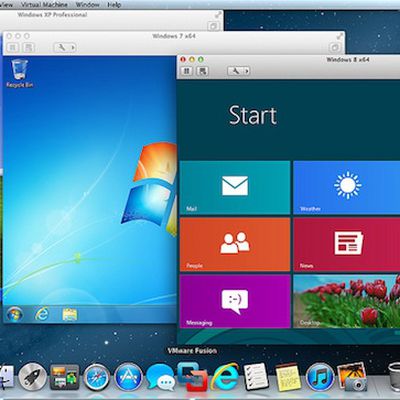
Task: Launch Safari from the Dock
Action: point(96,377)
